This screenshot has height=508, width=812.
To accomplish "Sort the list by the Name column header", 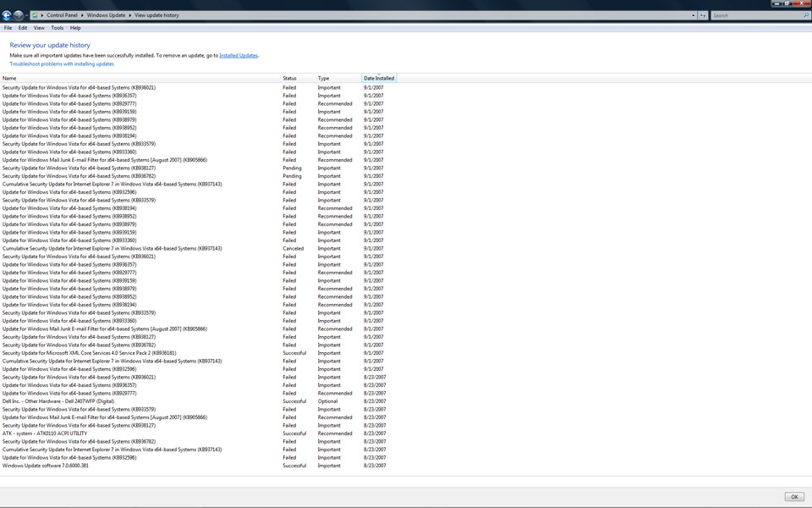I will pos(140,78).
